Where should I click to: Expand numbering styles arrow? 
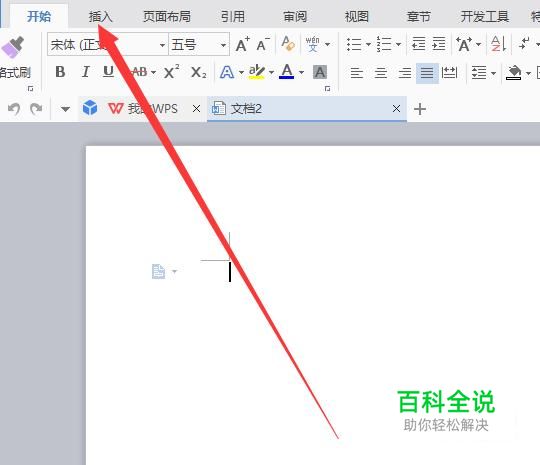pyautogui.click(x=398, y=44)
